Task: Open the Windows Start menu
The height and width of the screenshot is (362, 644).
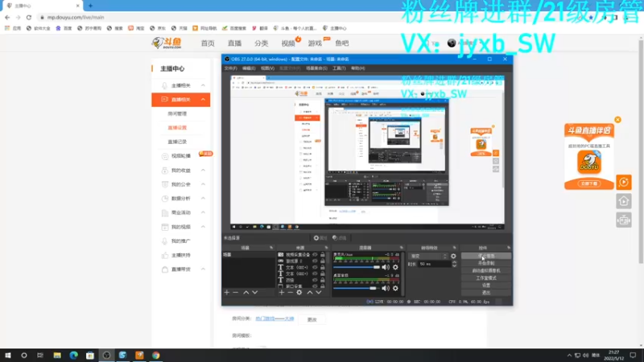Action: pyautogui.click(x=8, y=356)
